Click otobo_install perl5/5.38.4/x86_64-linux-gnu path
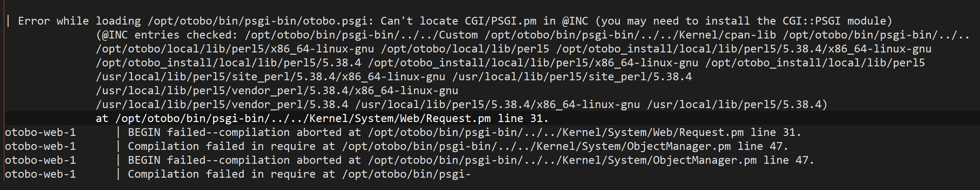Image resolution: width=980 pixels, height=190 pixels. tap(744, 49)
